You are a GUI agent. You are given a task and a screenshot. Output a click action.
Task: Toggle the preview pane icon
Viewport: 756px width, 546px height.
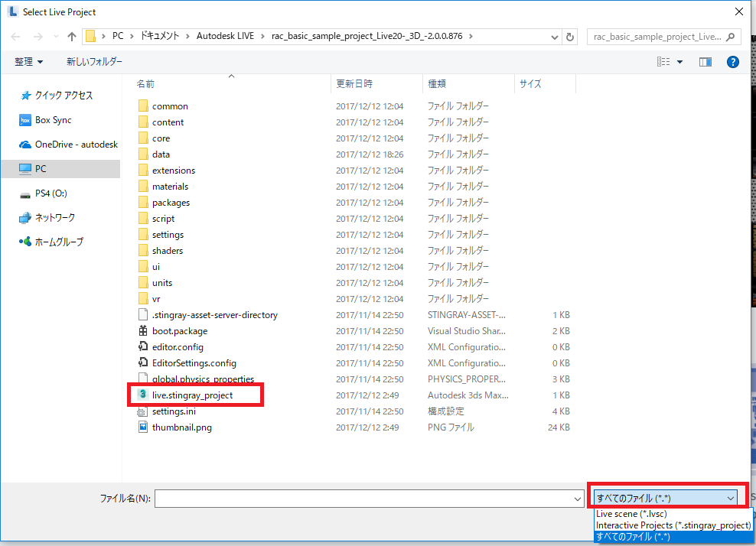coord(705,62)
